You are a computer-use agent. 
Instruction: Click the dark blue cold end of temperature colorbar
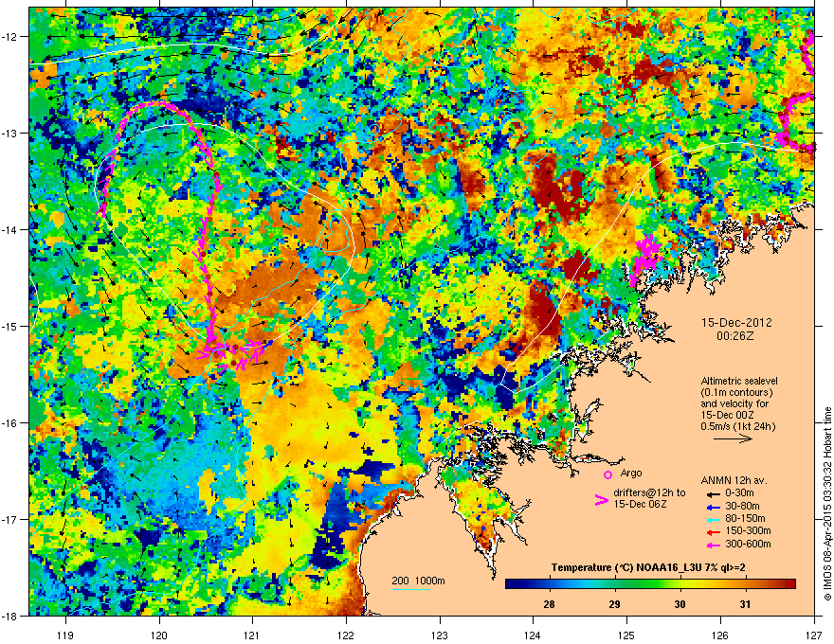tap(514, 584)
